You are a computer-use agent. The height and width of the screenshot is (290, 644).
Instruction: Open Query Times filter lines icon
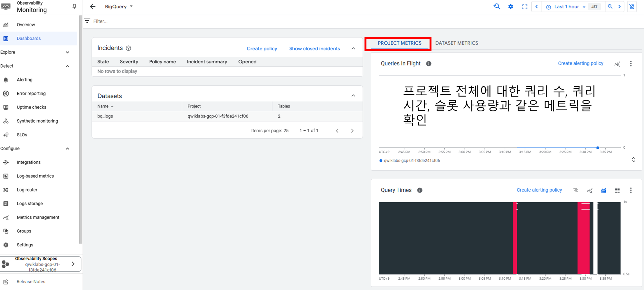tap(576, 190)
